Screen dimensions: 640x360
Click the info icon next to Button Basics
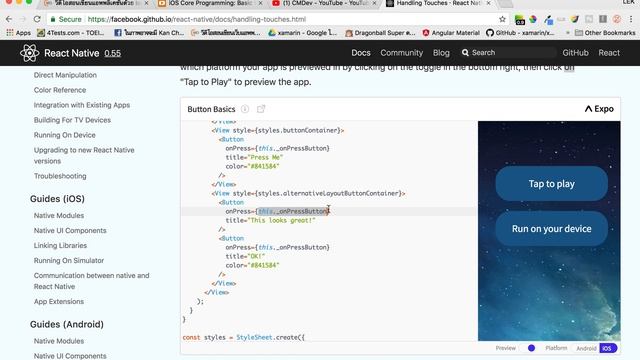click(x=245, y=109)
